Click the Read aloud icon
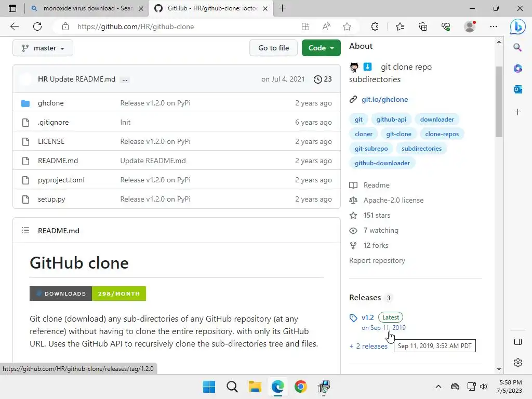532x399 pixels. click(326, 26)
